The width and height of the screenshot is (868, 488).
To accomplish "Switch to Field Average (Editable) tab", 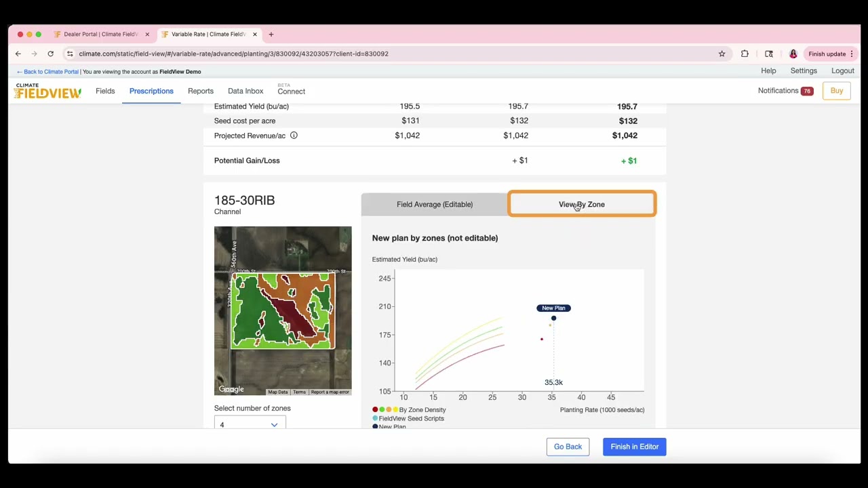I will (x=435, y=204).
